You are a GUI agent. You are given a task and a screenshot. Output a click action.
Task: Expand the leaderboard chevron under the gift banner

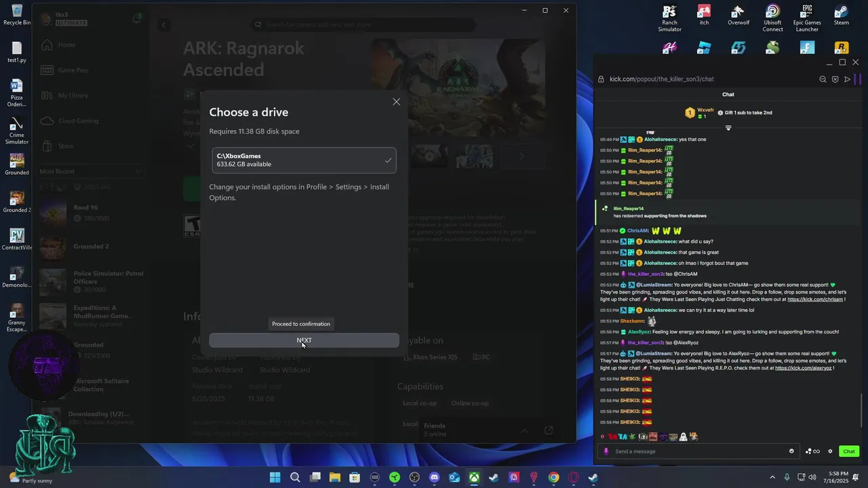[728, 128]
